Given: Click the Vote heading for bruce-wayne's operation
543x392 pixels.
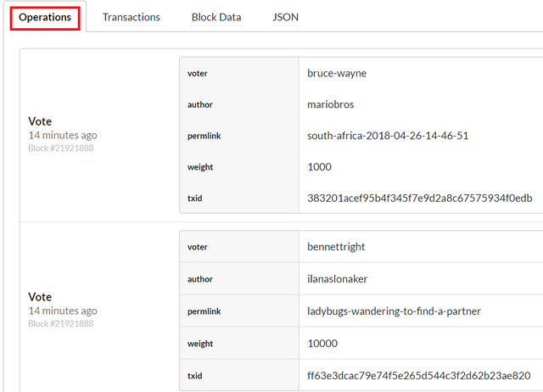Looking at the screenshot, I should [x=40, y=121].
